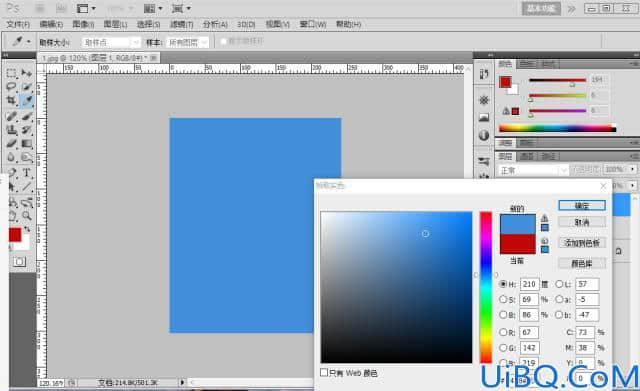The width and height of the screenshot is (640, 391).
Task: Click the H value input field showing 210
Action: pos(529,284)
